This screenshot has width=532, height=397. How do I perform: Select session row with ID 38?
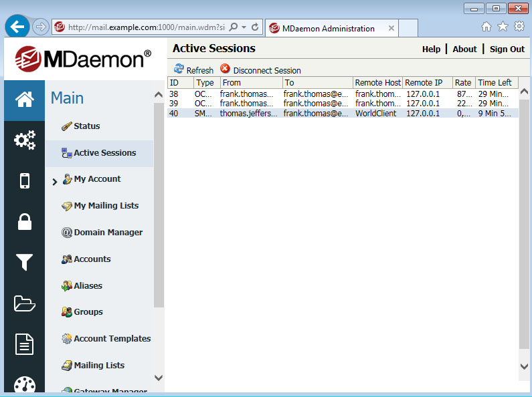click(343, 94)
